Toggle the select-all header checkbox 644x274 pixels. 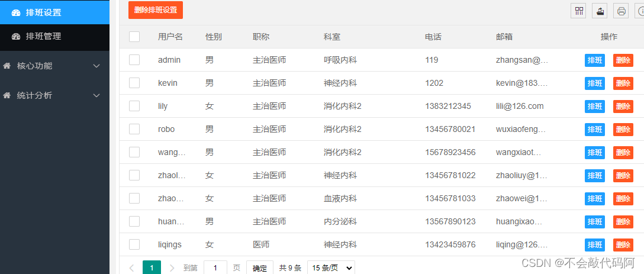[134, 37]
